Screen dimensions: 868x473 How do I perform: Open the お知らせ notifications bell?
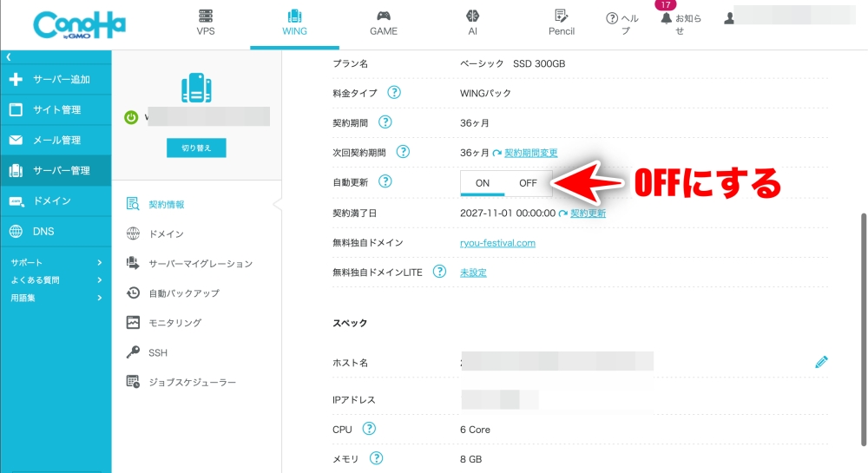(x=667, y=18)
